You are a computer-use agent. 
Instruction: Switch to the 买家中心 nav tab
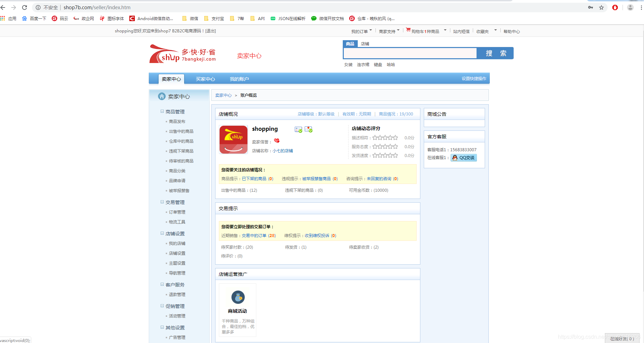(205, 79)
